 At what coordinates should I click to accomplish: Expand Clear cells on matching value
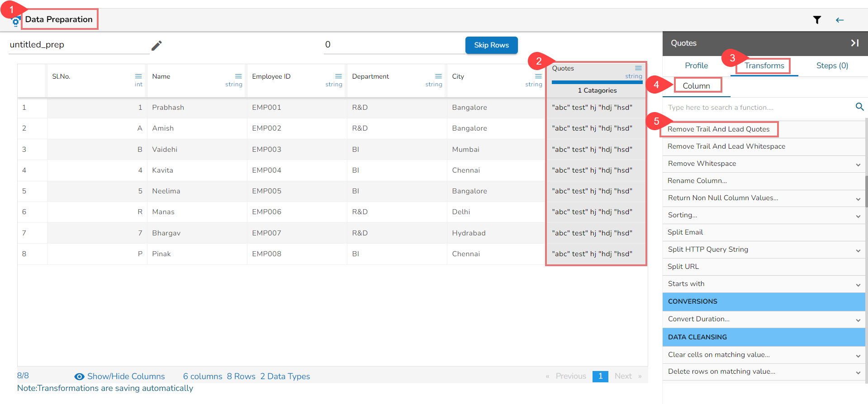[x=858, y=356]
